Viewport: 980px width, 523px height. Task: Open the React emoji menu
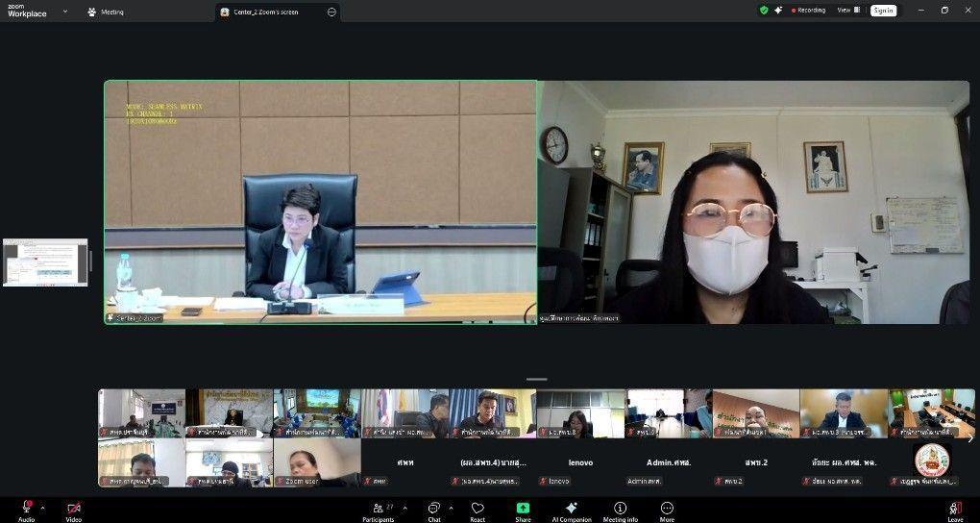[478, 508]
